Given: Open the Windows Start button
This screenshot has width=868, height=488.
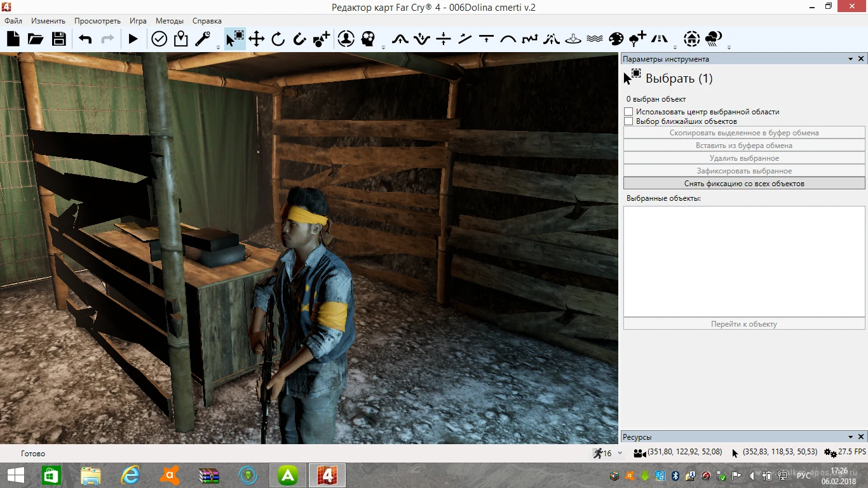Looking at the screenshot, I should 16,475.
